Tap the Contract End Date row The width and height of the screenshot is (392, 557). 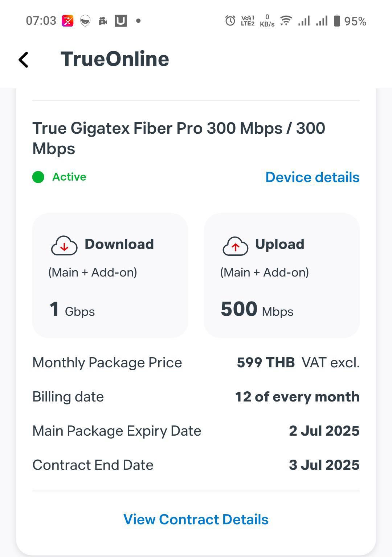tap(196, 465)
